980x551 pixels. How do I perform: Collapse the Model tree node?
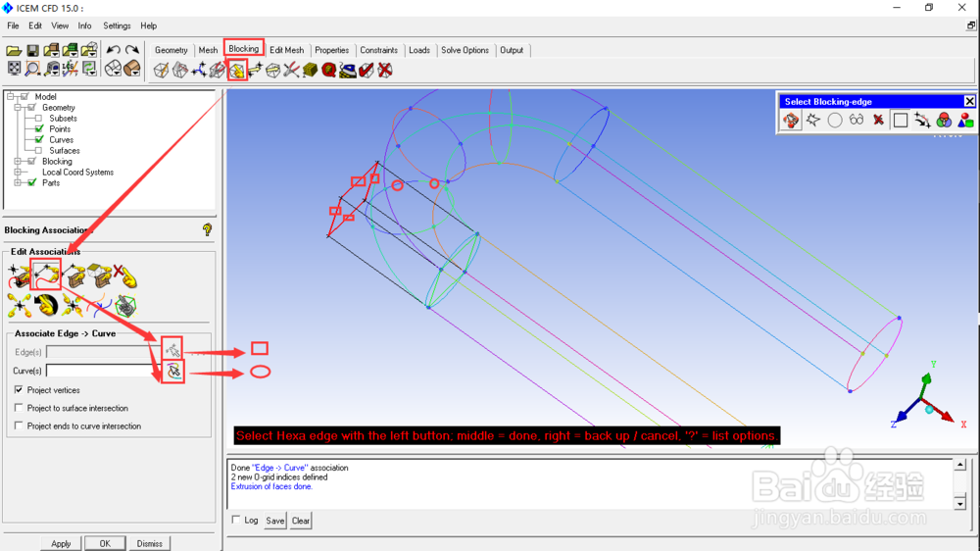pyautogui.click(x=10, y=96)
